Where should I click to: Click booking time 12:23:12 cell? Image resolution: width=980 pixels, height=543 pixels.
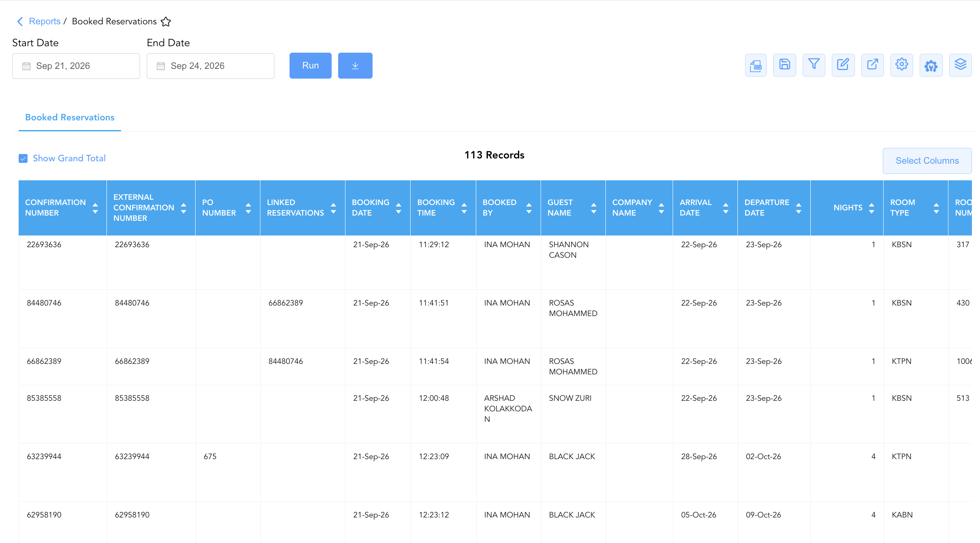443,522
